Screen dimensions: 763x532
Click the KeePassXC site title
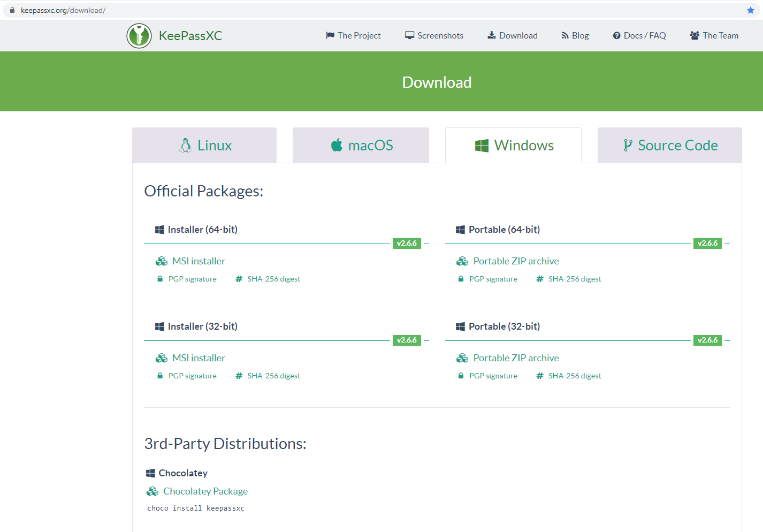190,36
